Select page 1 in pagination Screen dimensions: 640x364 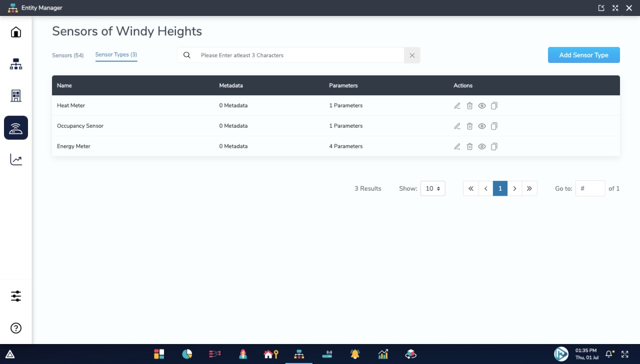[500, 188]
